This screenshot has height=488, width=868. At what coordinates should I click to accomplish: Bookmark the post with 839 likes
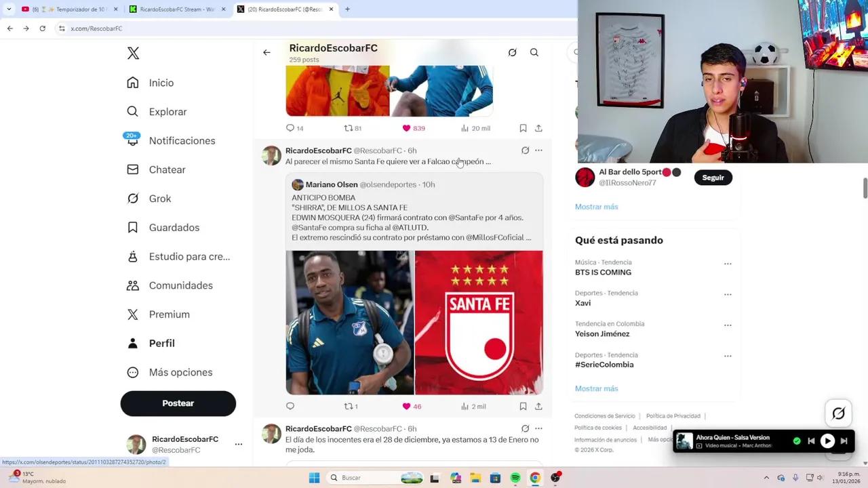click(x=523, y=128)
